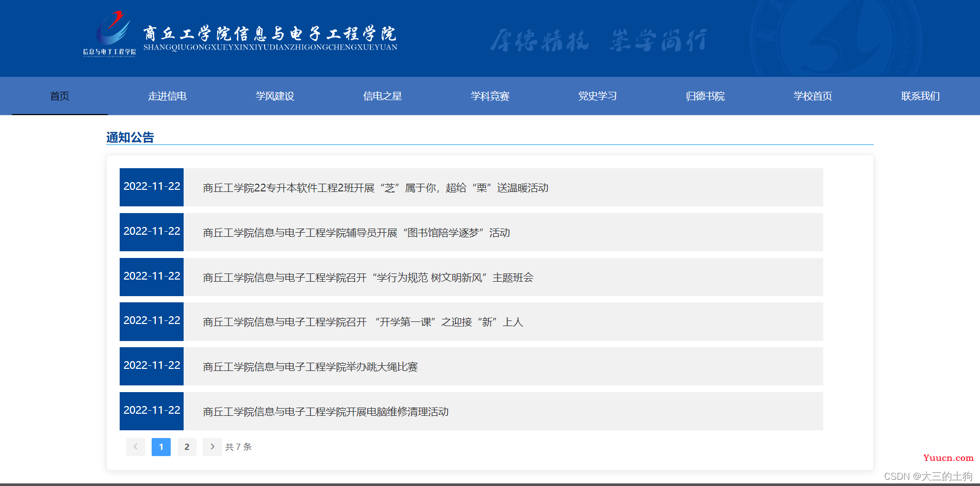Open the 首页 nav tab
The height and width of the screenshot is (486, 980).
60,96
